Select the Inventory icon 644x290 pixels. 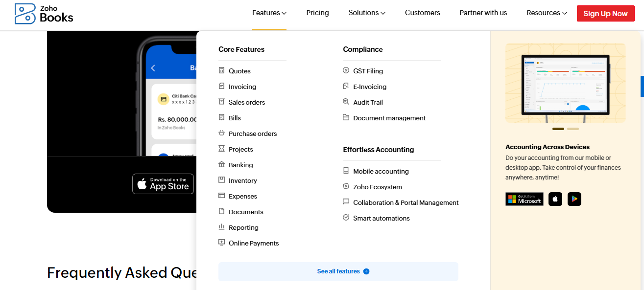221,180
